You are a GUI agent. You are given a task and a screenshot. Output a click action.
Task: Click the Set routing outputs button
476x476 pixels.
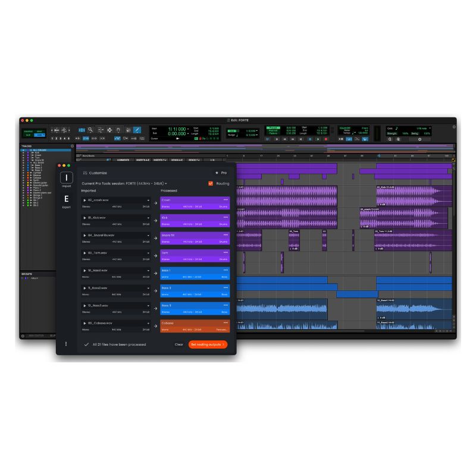tap(208, 345)
